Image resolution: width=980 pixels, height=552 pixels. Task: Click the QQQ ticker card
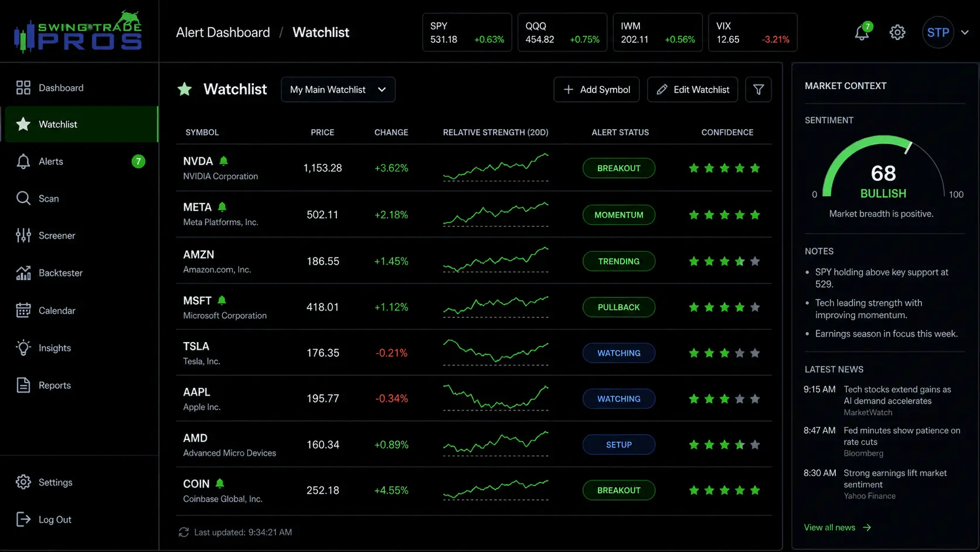(x=563, y=32)
